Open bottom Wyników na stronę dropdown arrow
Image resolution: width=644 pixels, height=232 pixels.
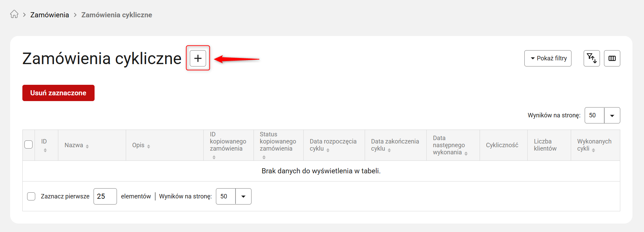(243, 196)
